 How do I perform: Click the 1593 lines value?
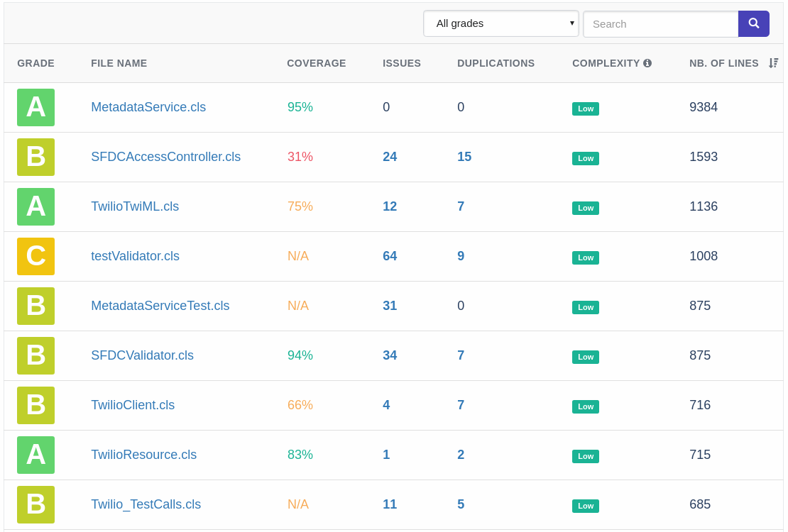click(x=704, y=157)
